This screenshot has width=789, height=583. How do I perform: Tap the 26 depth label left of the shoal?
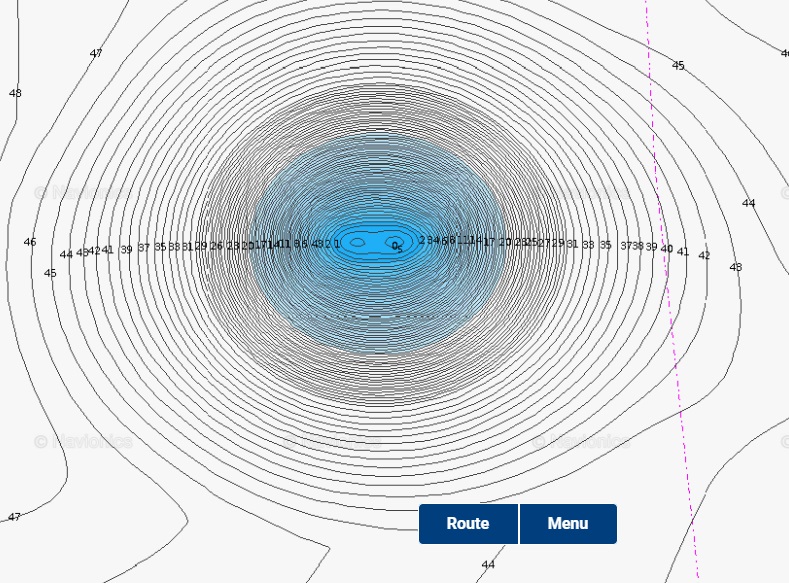(x=216, y=246)
